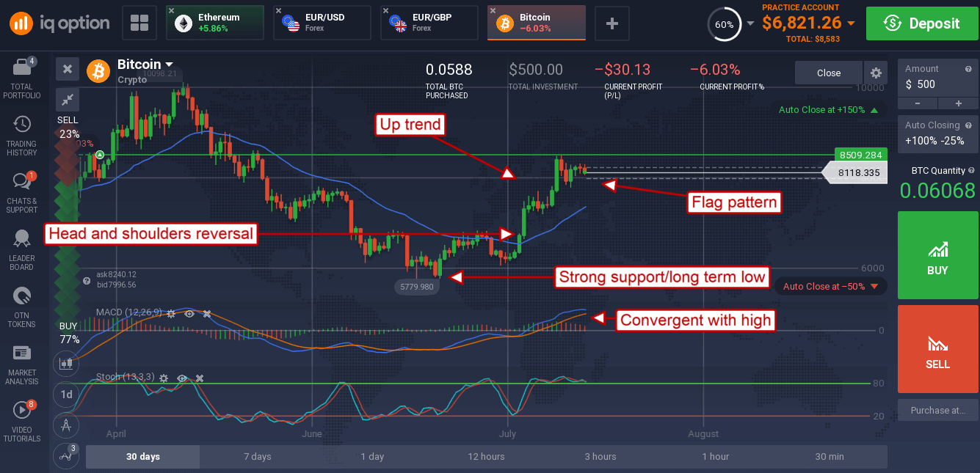Remove the Stoch indicator
Viewport: 980px width, 473px height.
pyautogui.click(x=199, y=378)
